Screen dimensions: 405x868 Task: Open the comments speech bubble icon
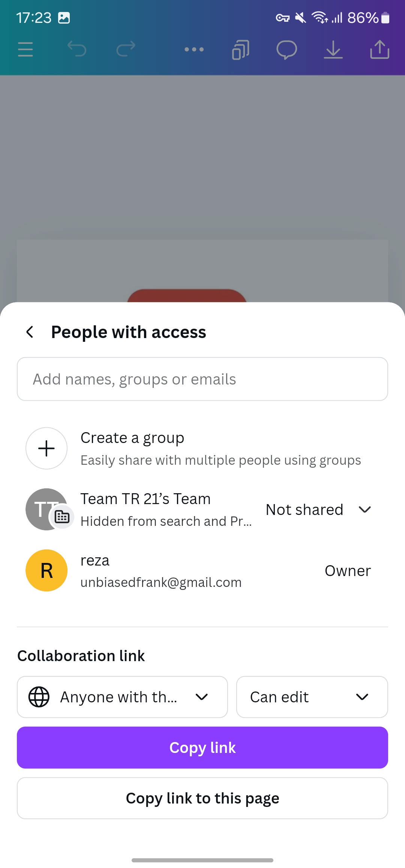(287, 50)
